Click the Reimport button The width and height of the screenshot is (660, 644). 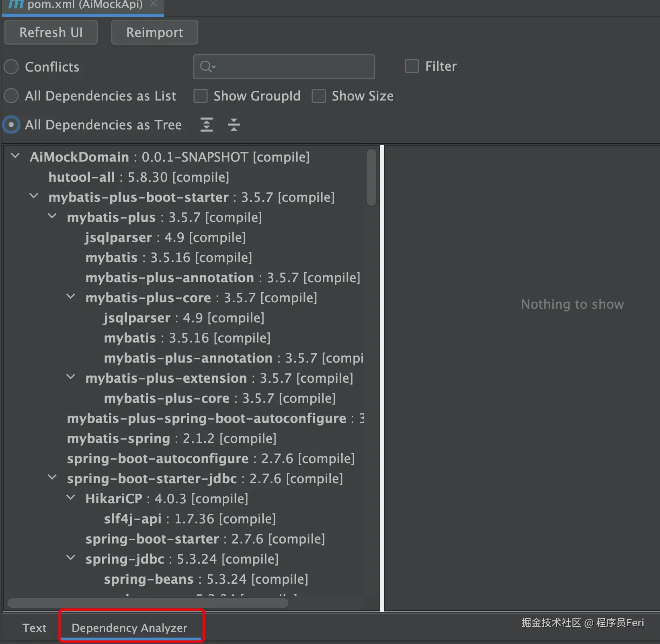[155, 32]
